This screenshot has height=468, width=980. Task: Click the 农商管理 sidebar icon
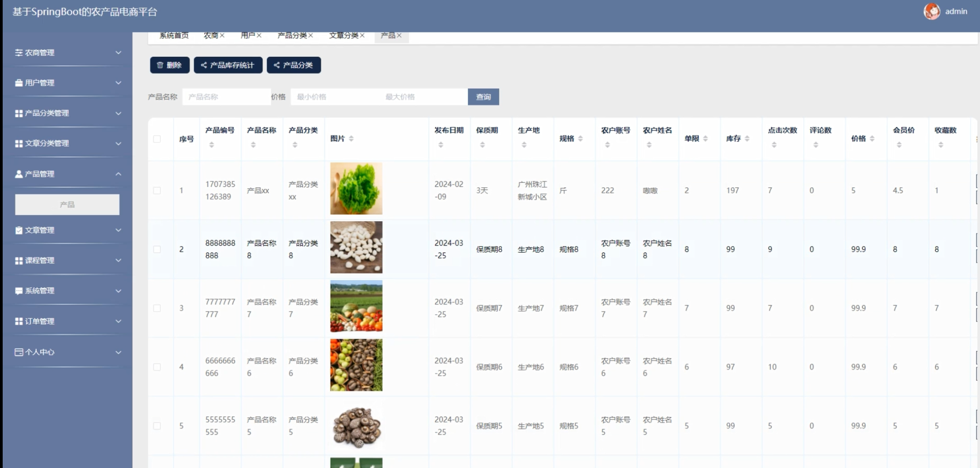(x=19, y=53)
